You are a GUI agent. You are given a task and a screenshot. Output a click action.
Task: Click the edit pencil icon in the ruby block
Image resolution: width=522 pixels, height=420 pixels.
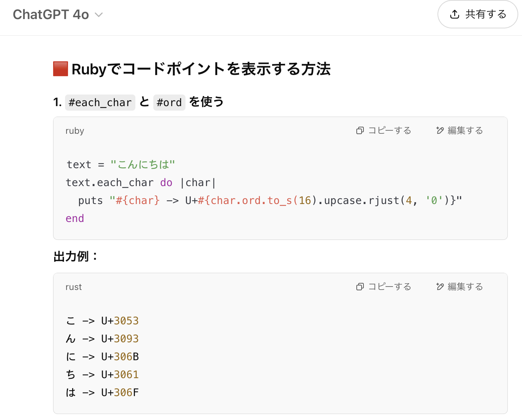440,130
